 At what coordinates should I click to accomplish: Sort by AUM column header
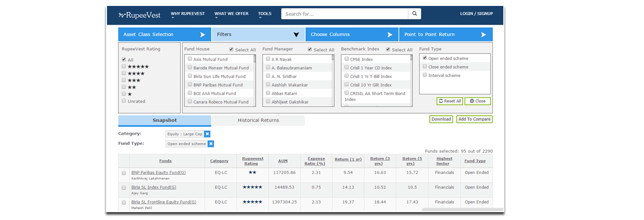click(x=283, y=161)
